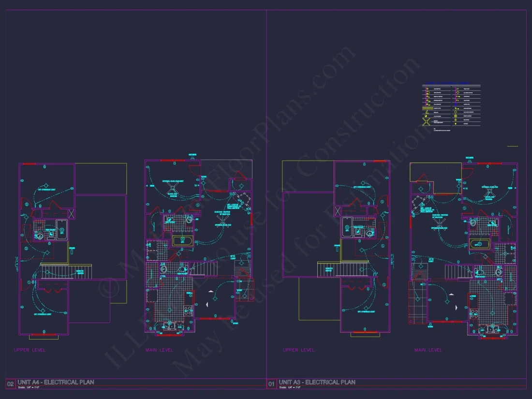Click red bottom window of Unit A4 upper level
Image resolution: width=532 pixels, height=399 pixels.
click(44, 334)
